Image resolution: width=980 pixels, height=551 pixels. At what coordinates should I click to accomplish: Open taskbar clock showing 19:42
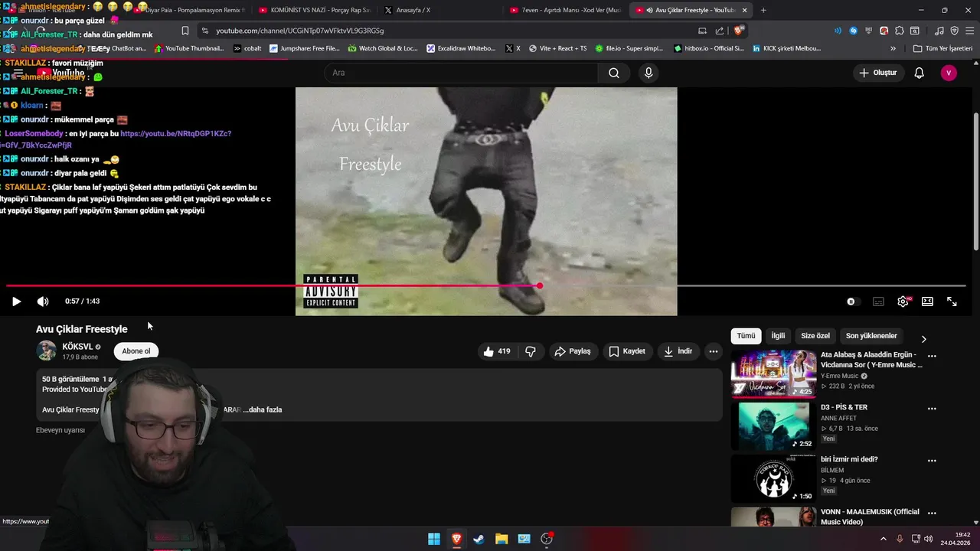pyautogui.click(x=957, y=539)
